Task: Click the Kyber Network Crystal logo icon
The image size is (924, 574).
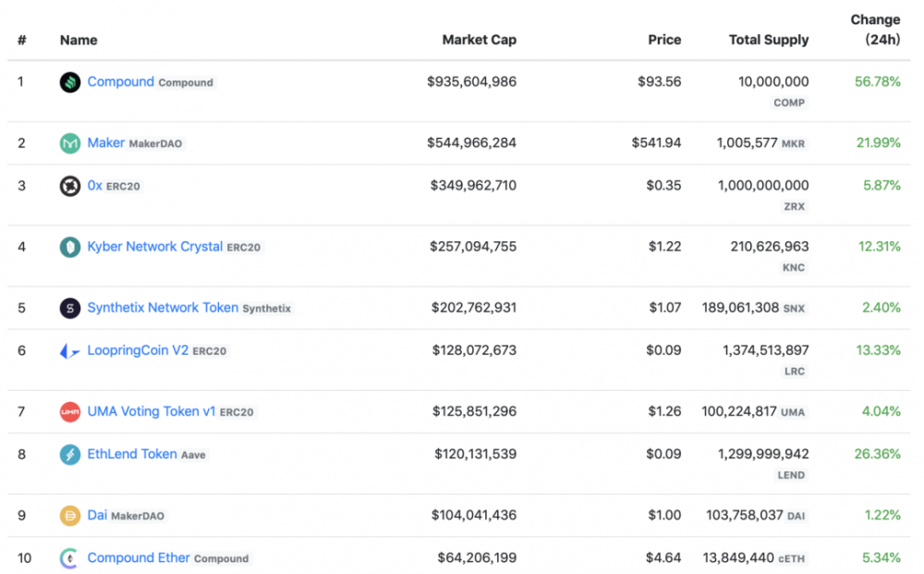Action: 70,247
